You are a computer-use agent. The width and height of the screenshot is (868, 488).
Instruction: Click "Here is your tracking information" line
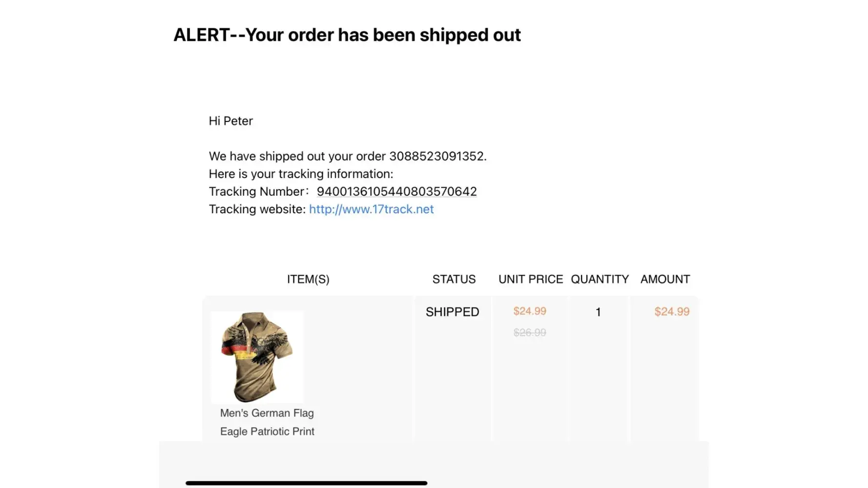point(301,174)
